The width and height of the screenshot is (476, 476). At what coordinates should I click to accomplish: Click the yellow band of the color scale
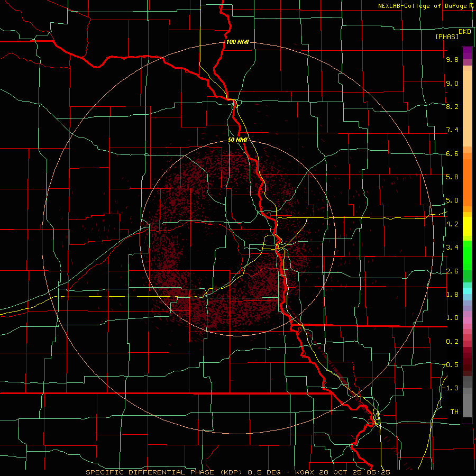pos(467,226)
